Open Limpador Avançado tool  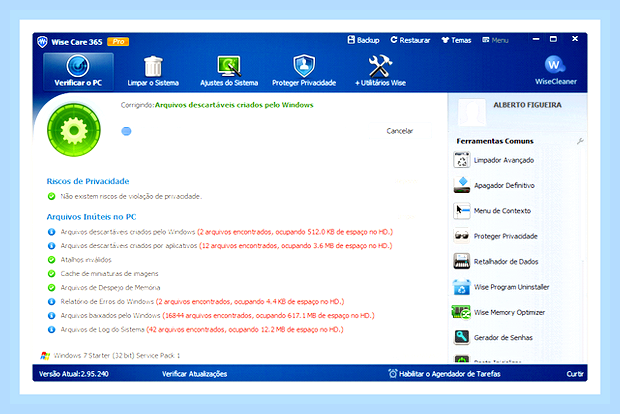click(493, 160)
